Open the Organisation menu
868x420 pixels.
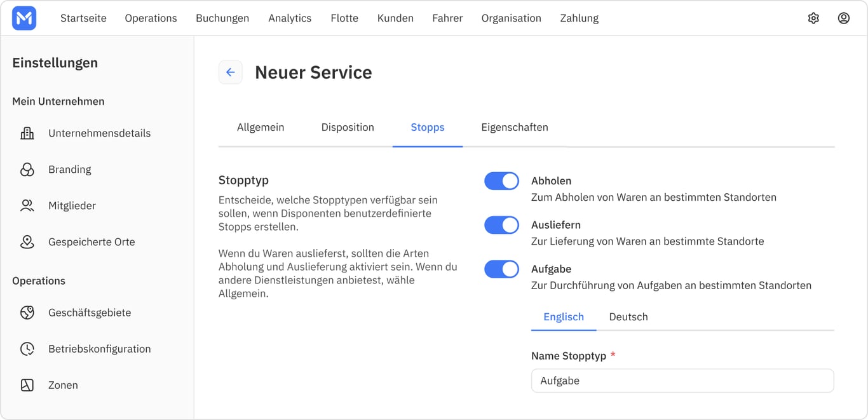tap(511, 18)
